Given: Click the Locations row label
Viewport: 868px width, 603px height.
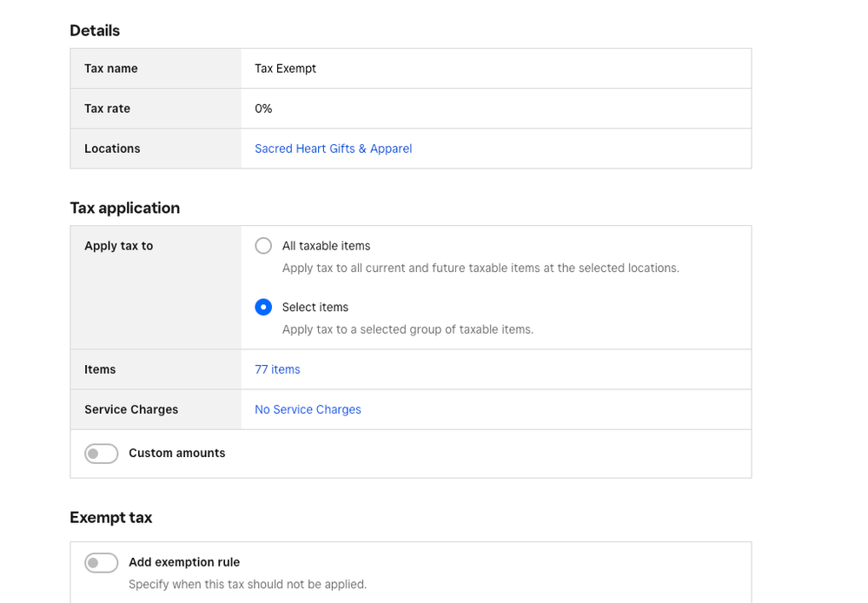Looking at the screenshot, I should 112,149.
